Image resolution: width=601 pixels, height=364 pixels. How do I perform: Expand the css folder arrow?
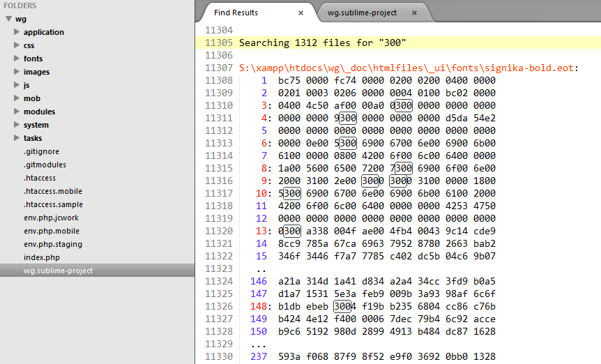[x=17, y=45]
